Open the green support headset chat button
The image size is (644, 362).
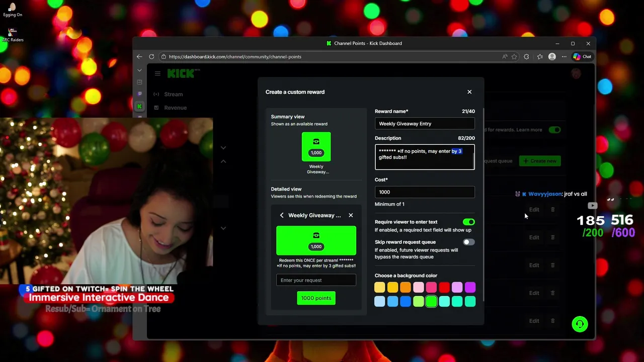[580, 324]
